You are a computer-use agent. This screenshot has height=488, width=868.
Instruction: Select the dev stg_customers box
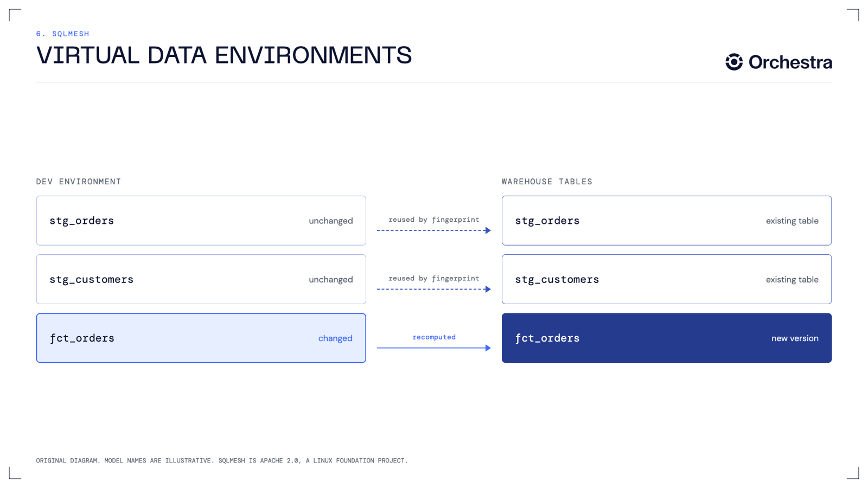click(x=201, y=279)
